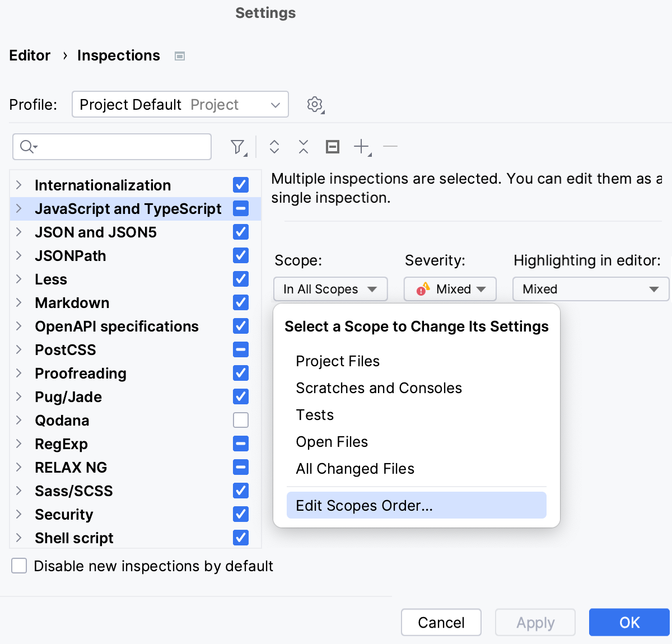The width and height of the screenshot is (672, 644).
Task: Open the profile gear settings icon
Action: pos(315,105)
